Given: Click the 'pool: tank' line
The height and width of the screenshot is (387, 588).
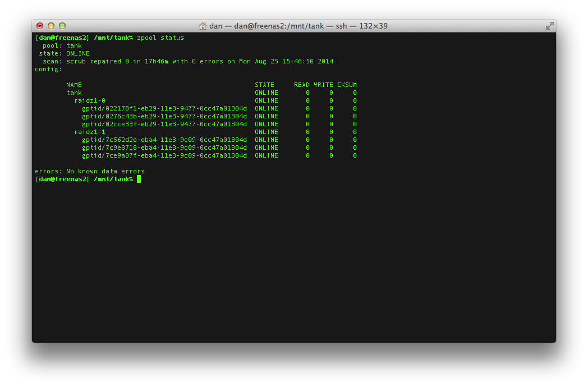Looking at the screenshot, I should 62,46.
